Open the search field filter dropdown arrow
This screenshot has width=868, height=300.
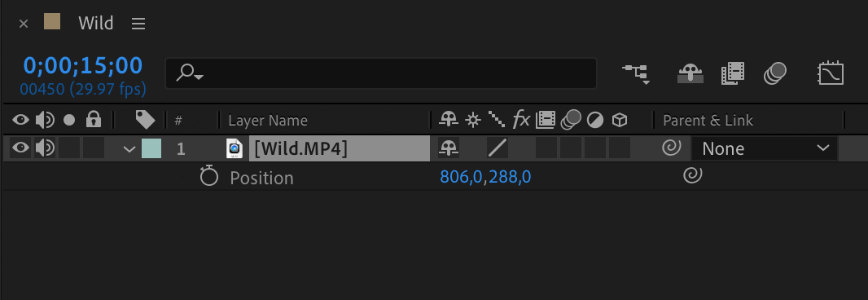point(191,73)
